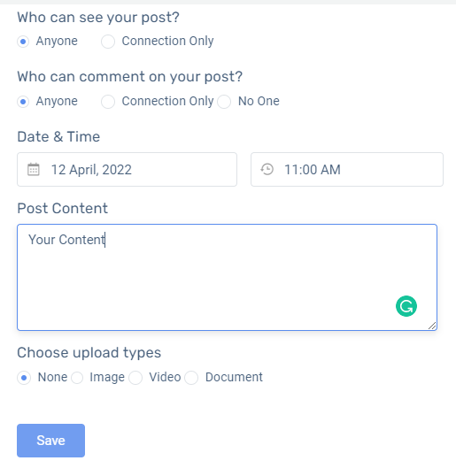This screenshot has width=456, height=476.
Task: Select Anyone for who can comment
Action: coord(23,102)
